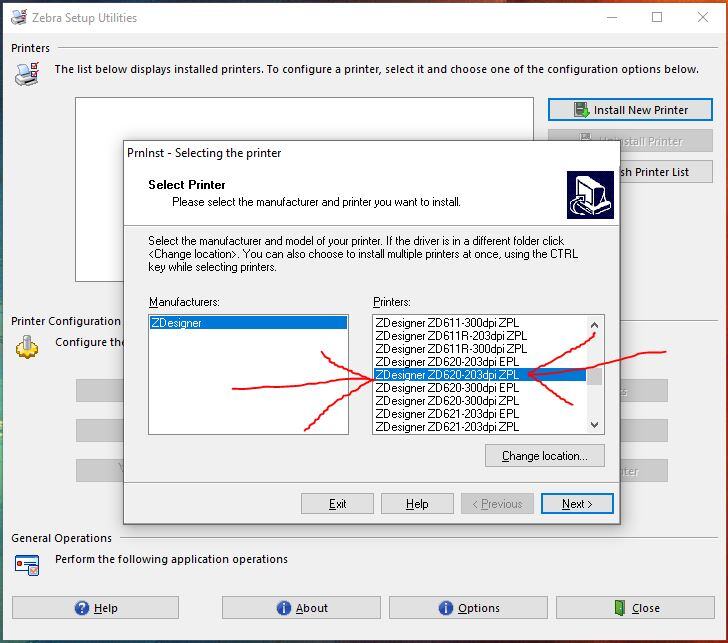Select ZDesigner ZD620-203dpi ZPL printer
This screenshot has height=643, width=728.
pyautogui.click(x=480, y=375)
